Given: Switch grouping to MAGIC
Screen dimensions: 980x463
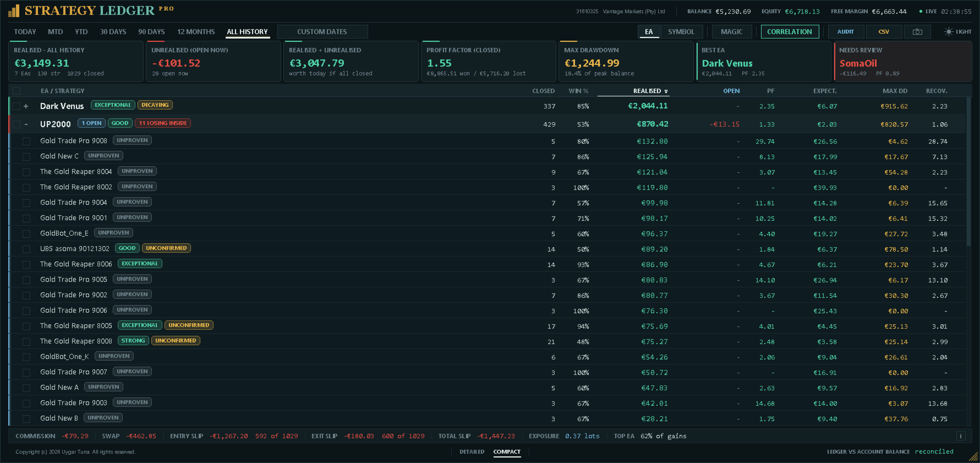Looking at the screenshot, I should pos(731,32).
